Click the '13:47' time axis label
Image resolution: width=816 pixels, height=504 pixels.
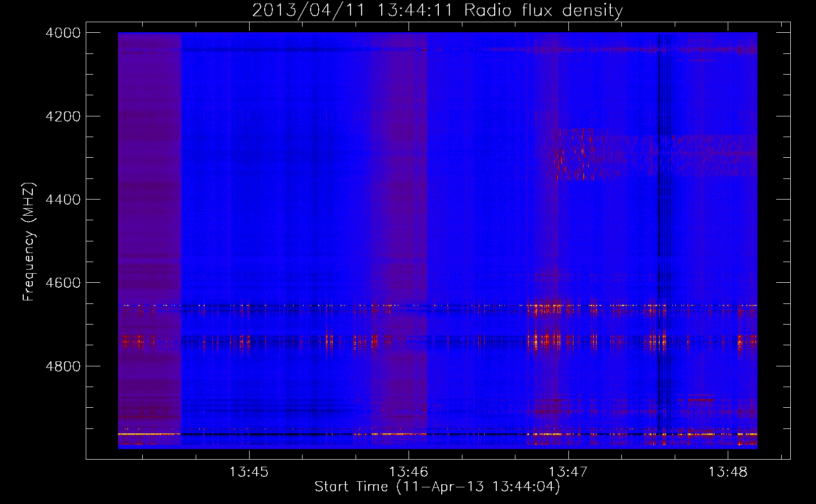[x=568, y=472]
